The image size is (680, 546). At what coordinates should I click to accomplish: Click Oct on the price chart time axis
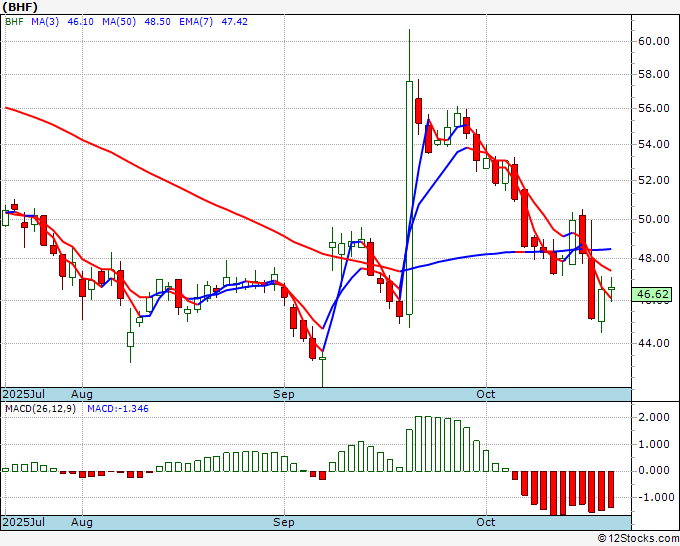[x=485, y=394]
